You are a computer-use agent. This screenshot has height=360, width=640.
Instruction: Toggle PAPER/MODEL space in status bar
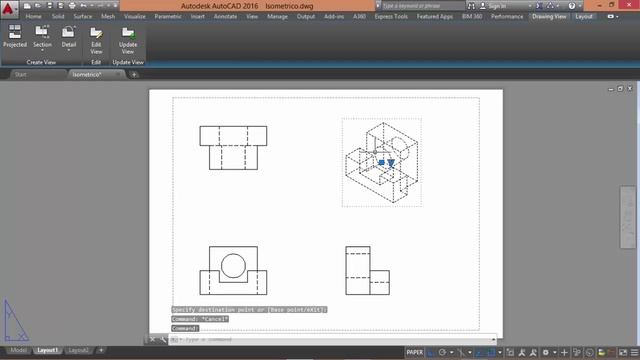(415, 352)
